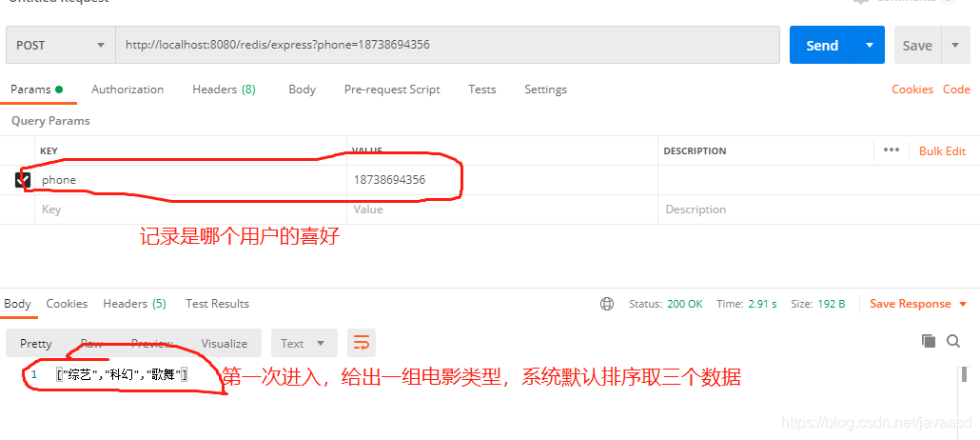Select the Pretty view
Viewport: 980px width, 440px height.
35,344
